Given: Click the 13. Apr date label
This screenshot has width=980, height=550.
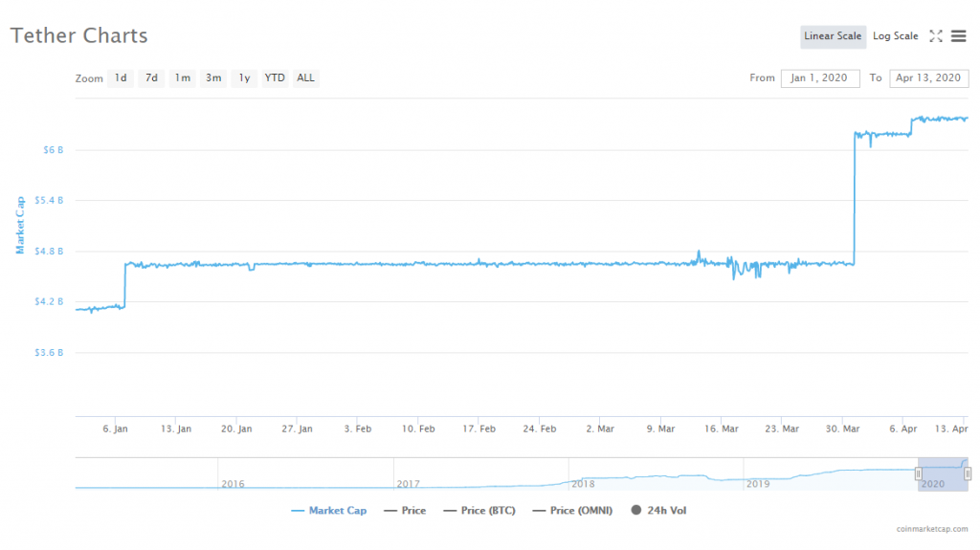Looking at the screenshot, I should 951,429.
